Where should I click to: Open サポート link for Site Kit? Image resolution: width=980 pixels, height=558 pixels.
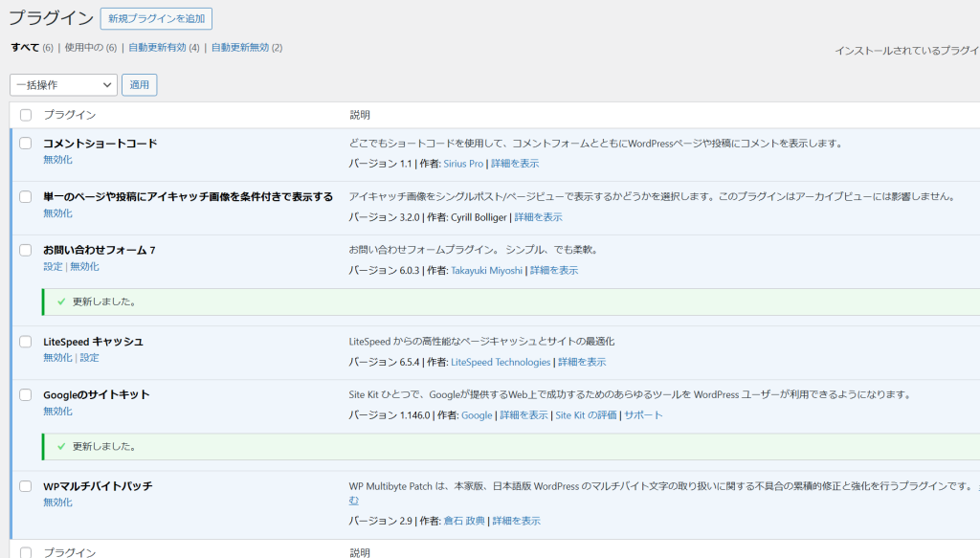tap(643, 415)
